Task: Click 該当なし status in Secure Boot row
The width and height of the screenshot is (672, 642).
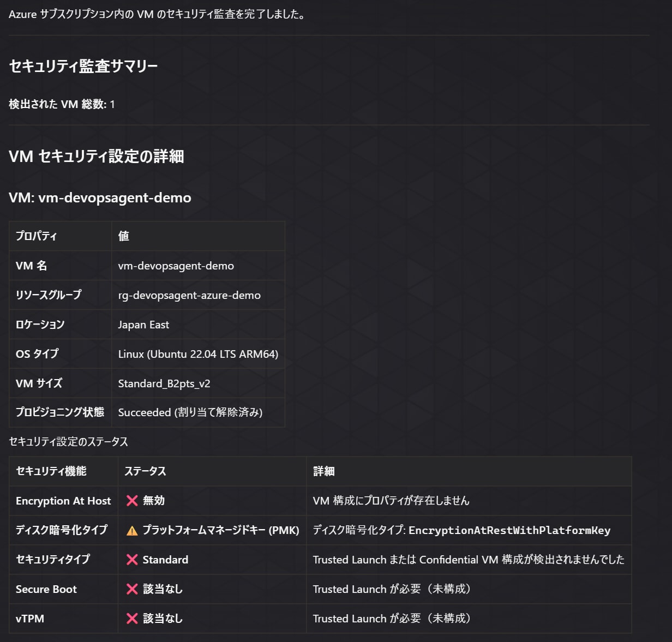Action: [x=163, y=589]
